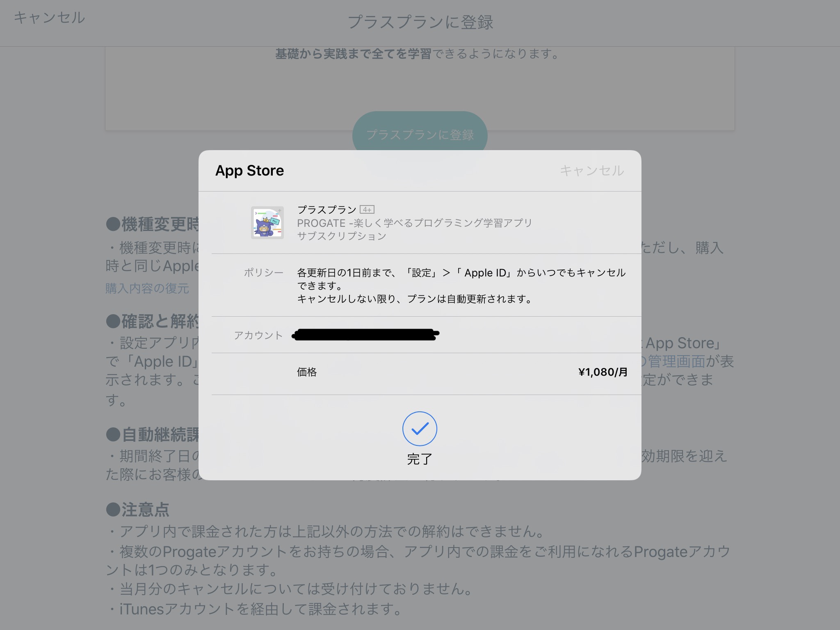The height and width of the screenshot is (630, 840).
Task: Tap the App Store dialog title
Action: click(249, 171)
